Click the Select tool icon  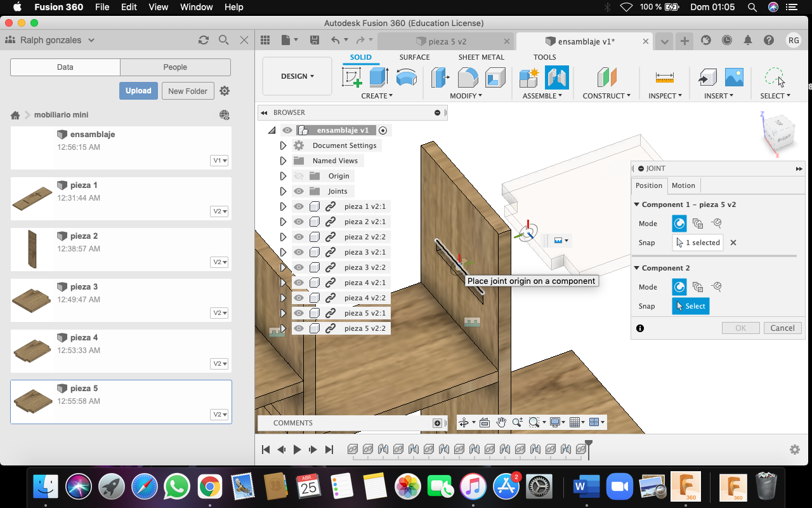click(775, 77)
